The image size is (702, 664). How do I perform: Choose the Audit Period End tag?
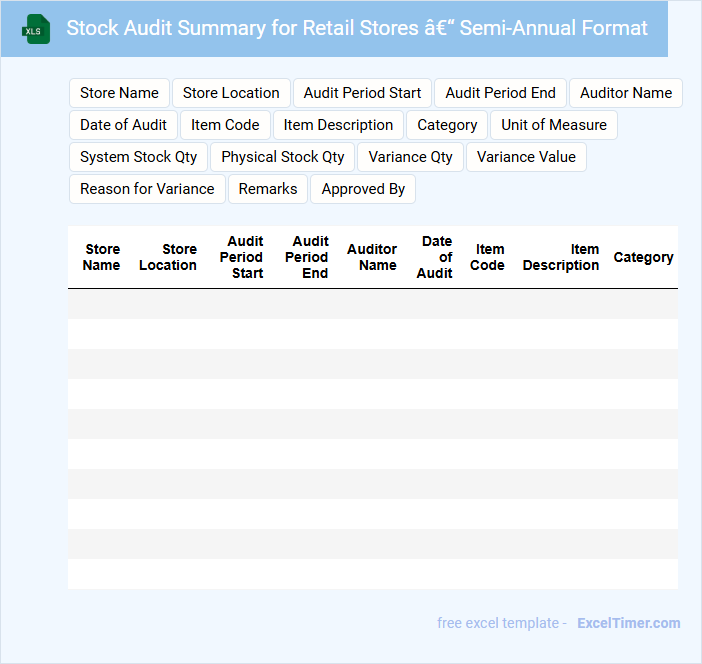click(x=500, y=93)
